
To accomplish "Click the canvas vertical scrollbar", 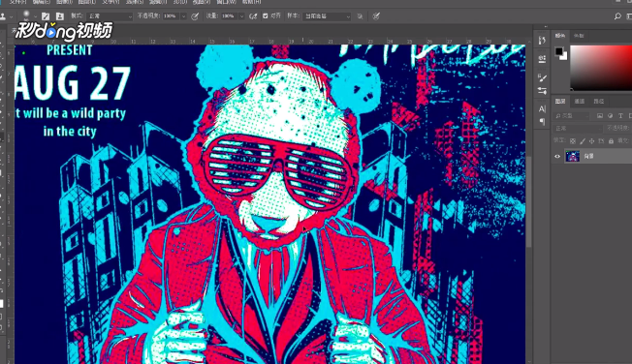I will (528, 201).
